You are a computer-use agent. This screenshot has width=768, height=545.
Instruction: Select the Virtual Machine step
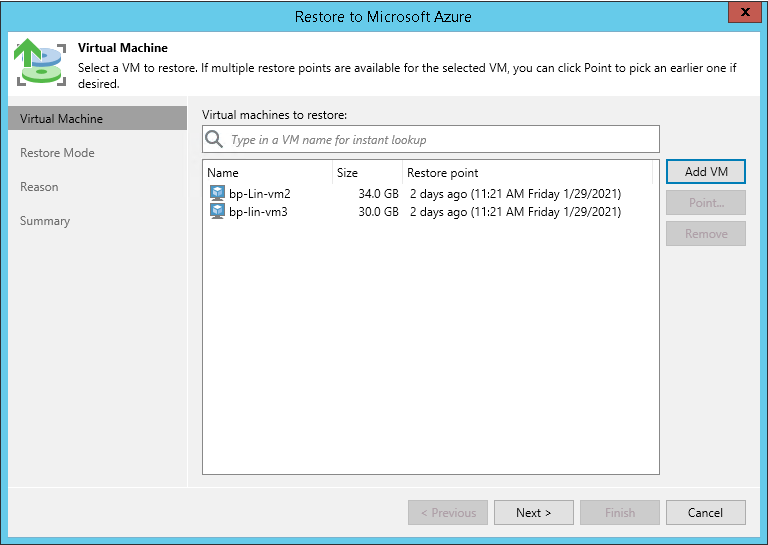[x=97, y=118]
